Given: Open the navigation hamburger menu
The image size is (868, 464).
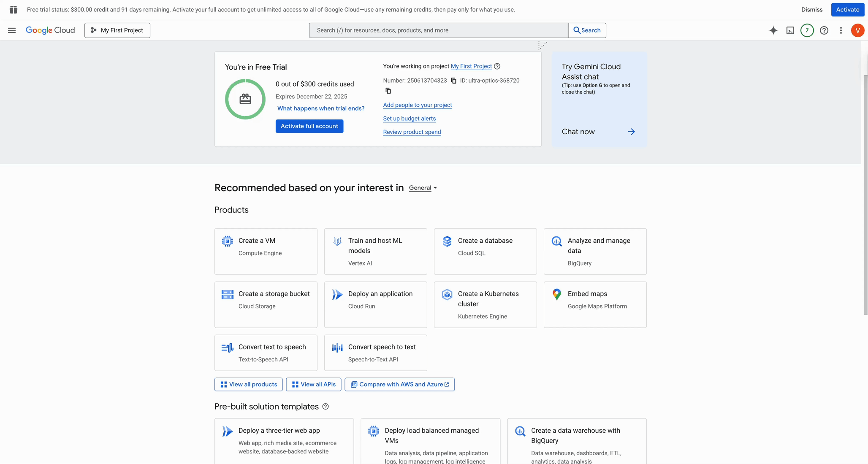Looking at the screenshot, I should pyautogui.click(x=11, y=30).
